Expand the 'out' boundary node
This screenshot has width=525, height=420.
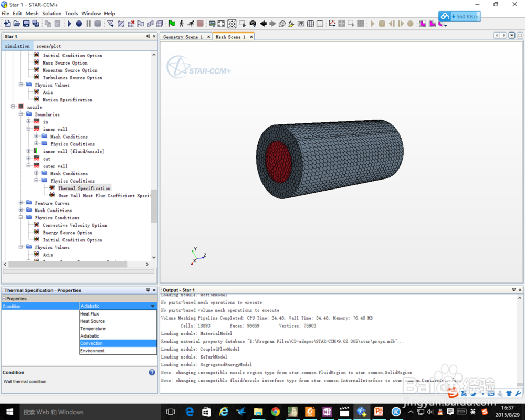pos(28,158)
